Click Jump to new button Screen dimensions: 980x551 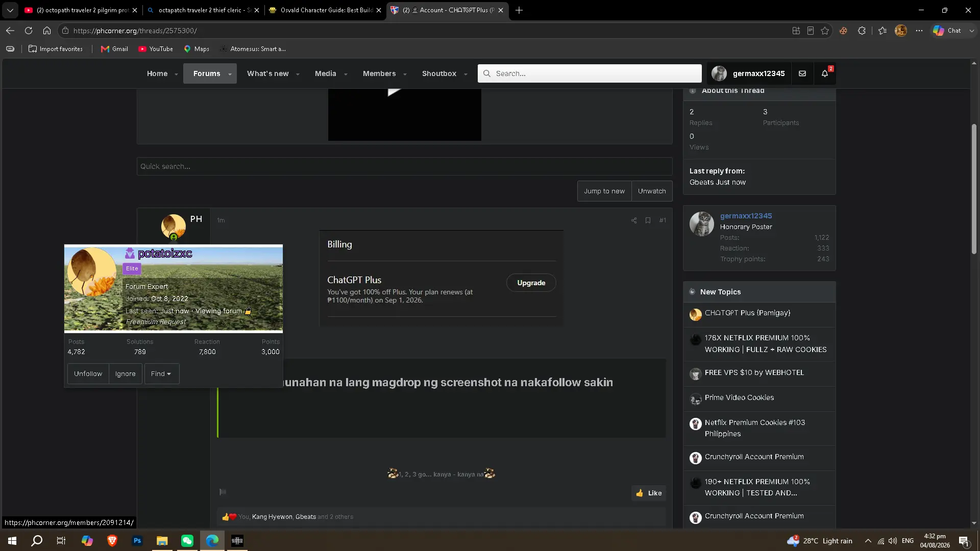pos(604,191)
